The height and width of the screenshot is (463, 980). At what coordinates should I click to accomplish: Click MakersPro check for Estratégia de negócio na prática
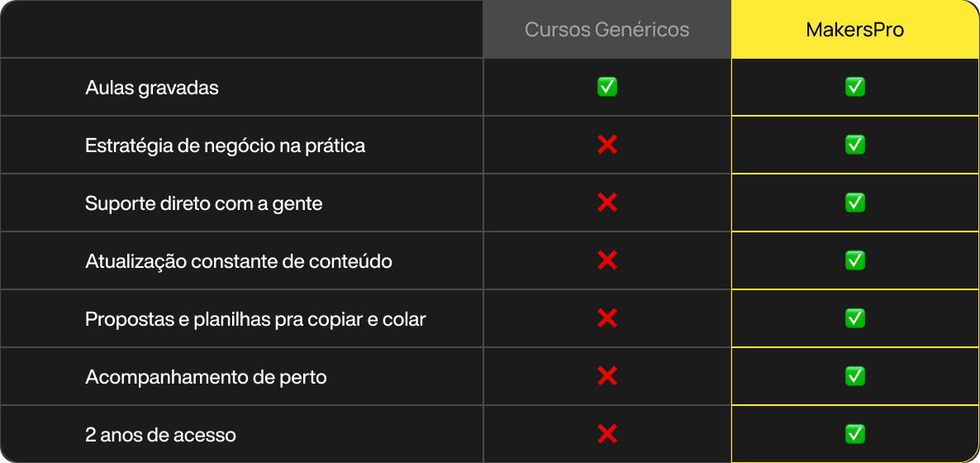click(x=855, y=146)
